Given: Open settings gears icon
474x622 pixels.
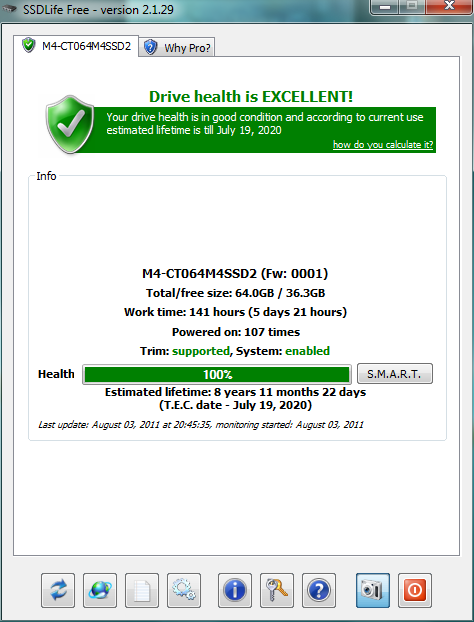Looking at the screenshot, I should pos(184,590).
